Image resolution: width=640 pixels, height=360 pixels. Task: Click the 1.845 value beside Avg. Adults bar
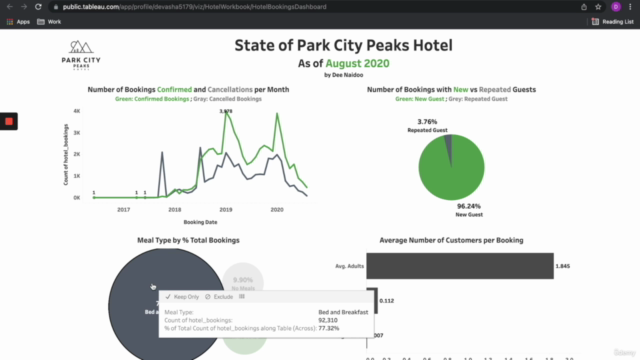pos(562,266)
